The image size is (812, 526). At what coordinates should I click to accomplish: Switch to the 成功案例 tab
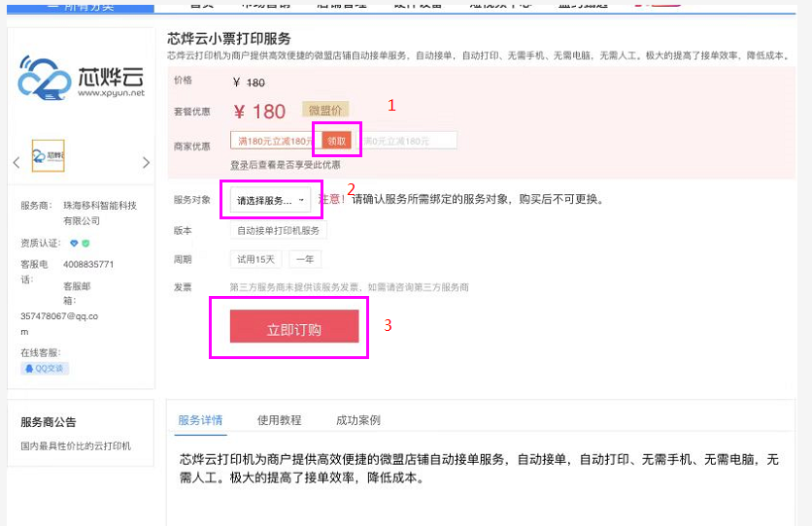click(x=358, y=420)
